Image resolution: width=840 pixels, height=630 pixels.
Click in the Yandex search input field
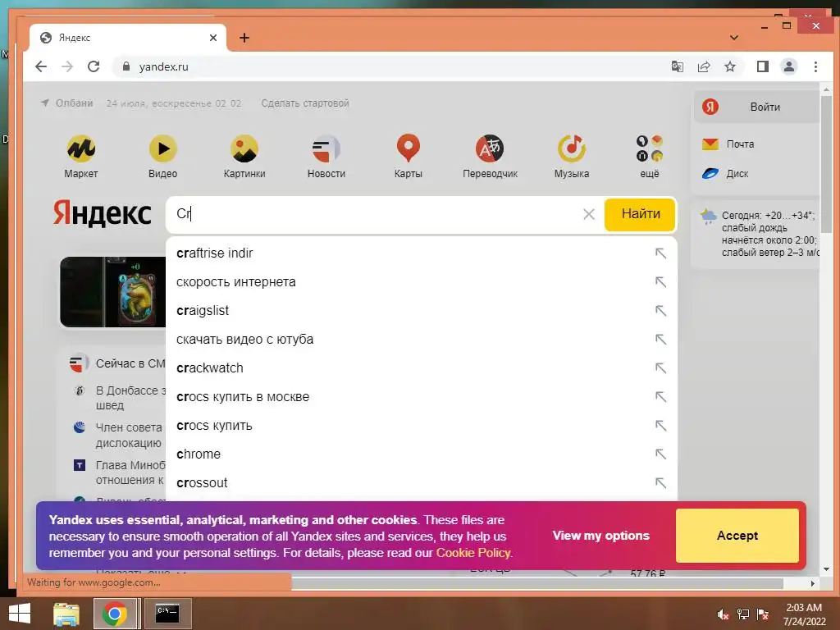tap(375, 214)
